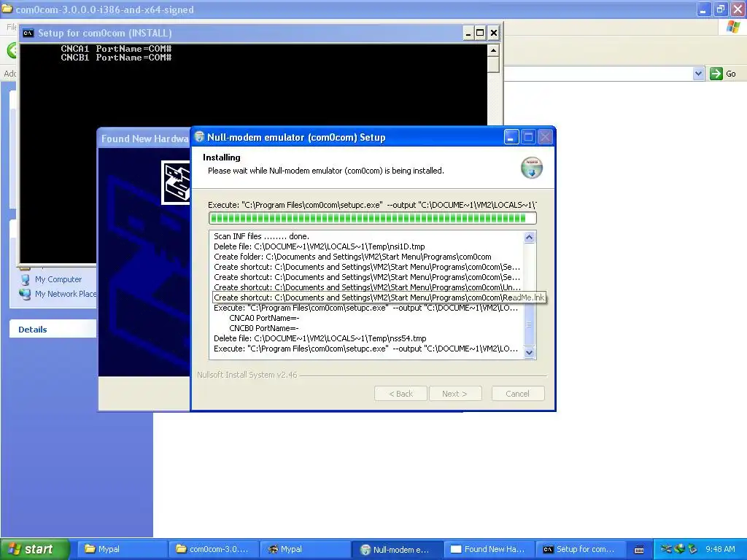Click scroll up arrow in console window
The height and width of the screenshot is (560, 747).
coord(494,50)
